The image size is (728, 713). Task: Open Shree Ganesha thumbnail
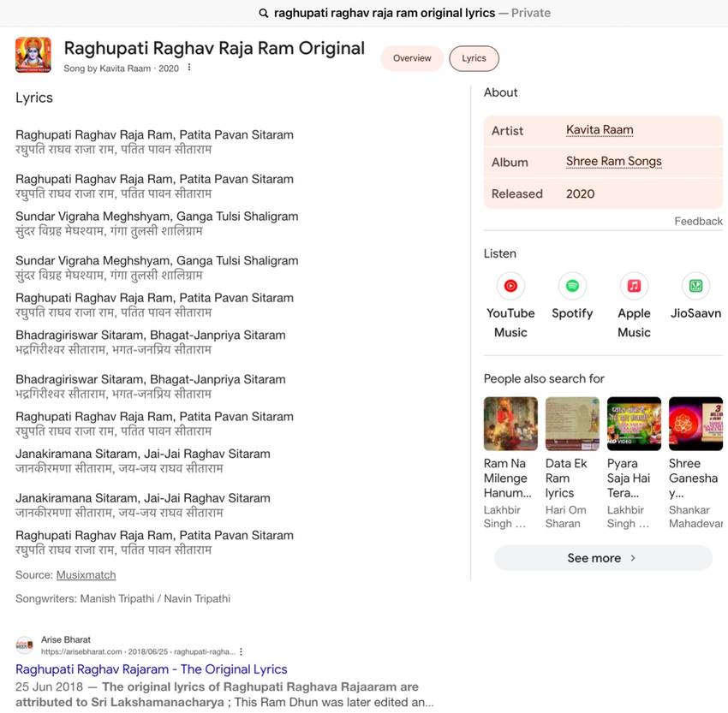point(695,424)
